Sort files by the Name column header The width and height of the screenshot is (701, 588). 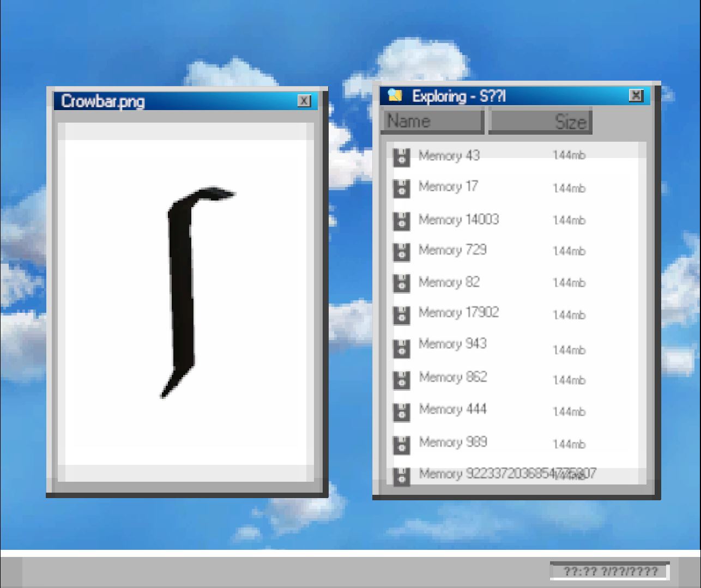tap(432, 121)
